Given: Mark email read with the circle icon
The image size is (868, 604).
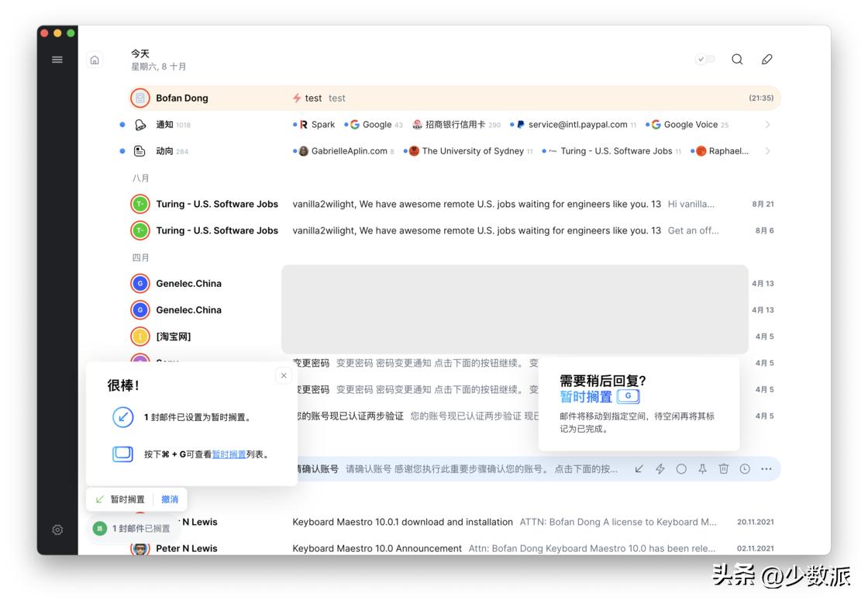Looking at the screenshot, I should click(x=681, y=468).
